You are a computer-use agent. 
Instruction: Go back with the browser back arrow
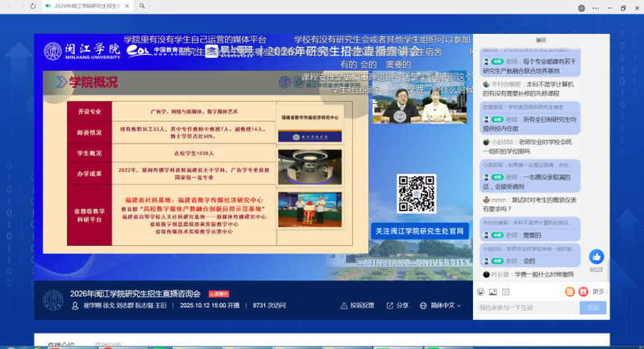click(x=7, y=6)
